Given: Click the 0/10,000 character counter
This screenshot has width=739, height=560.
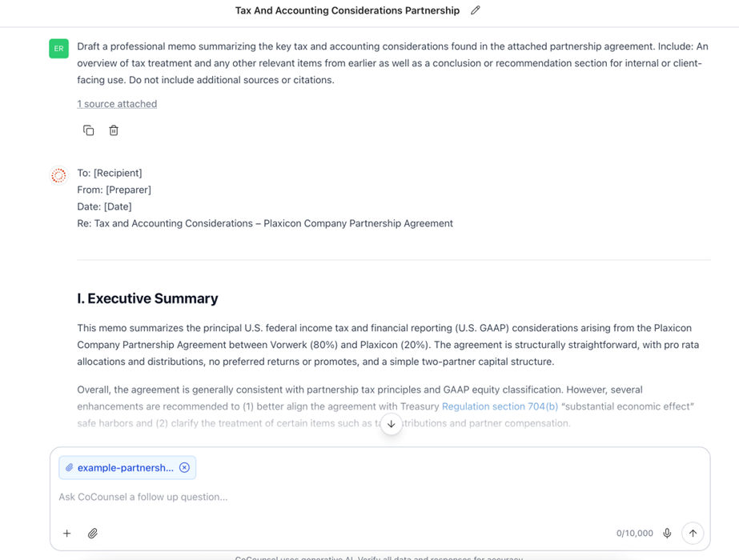Looking at the screenshot, I should 634,534.
